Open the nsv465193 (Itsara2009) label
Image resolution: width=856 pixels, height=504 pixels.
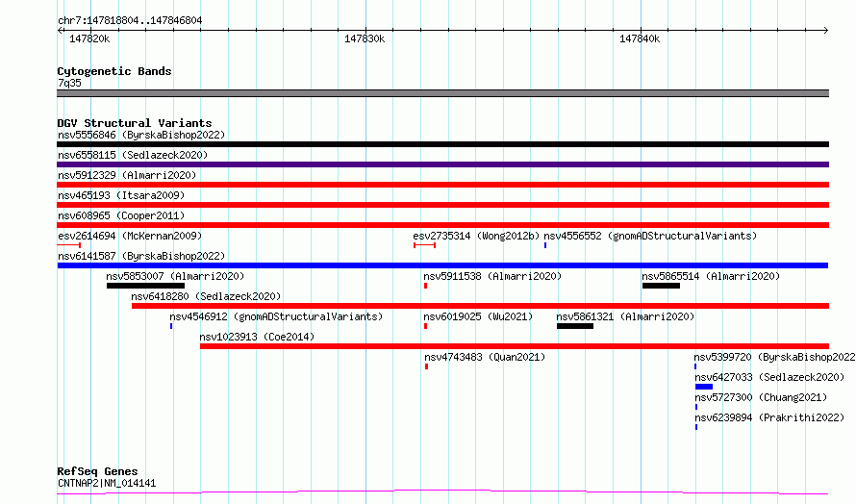coord(121,195)
